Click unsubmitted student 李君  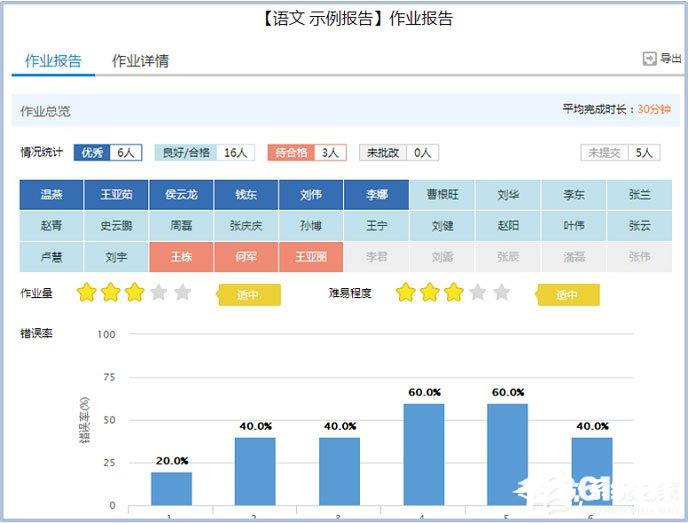click(x=376, y=257)
